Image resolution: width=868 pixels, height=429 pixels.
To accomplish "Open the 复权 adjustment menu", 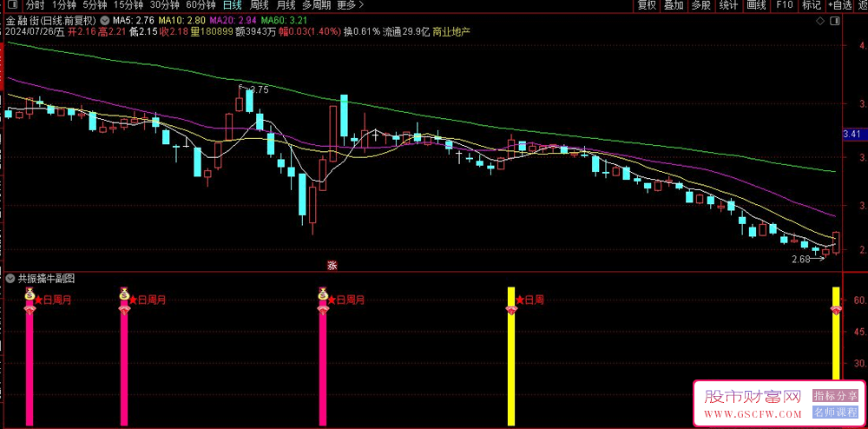I will (x=647, y=5).
